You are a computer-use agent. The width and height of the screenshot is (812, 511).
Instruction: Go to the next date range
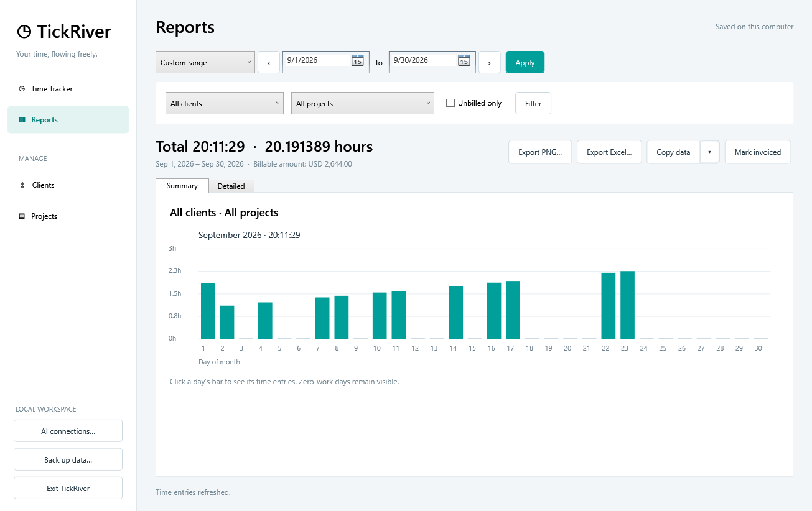490,62
